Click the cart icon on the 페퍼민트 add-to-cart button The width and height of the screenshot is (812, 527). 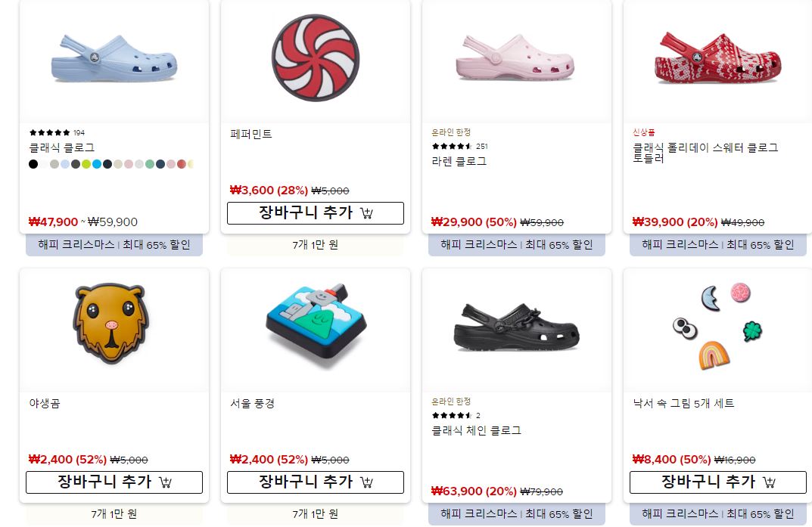(366, 213)
